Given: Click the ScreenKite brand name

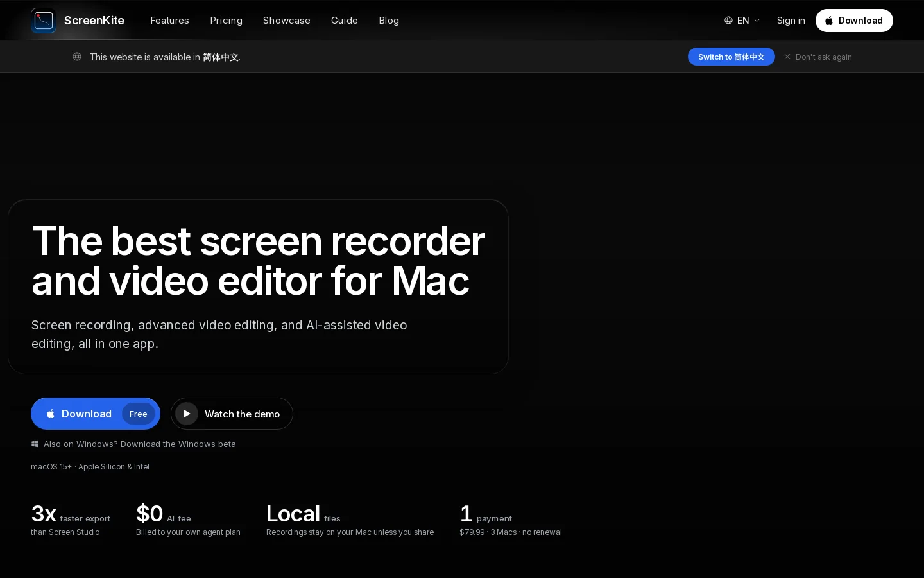Looking at the screenshot, I should (x=94, y=21).
